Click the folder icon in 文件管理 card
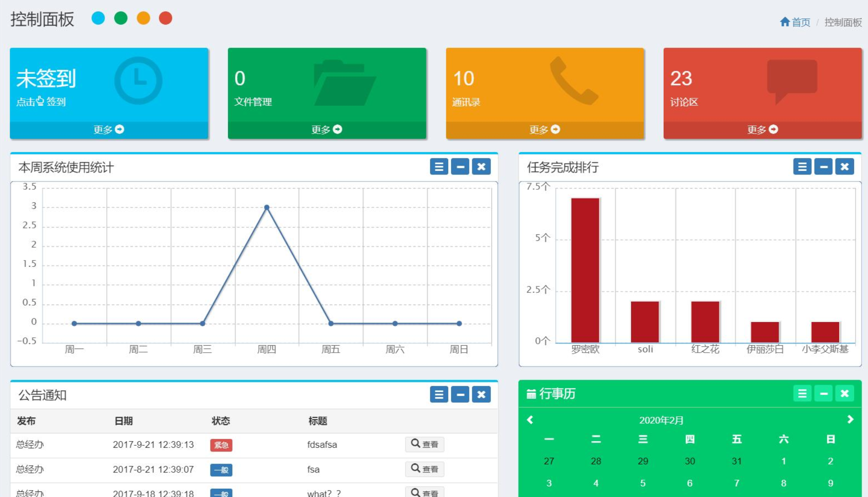The height and width of the screenshot is (497, 868). (x=345, y=83)
